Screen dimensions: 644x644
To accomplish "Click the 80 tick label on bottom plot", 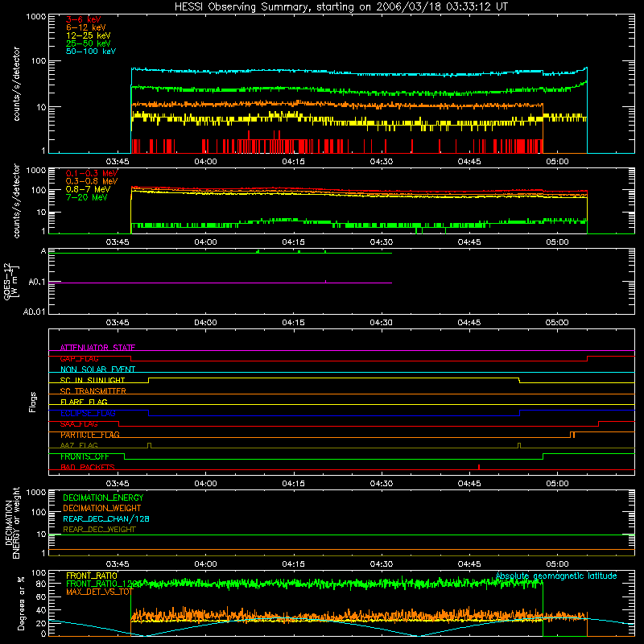I will tap(41, 583).
